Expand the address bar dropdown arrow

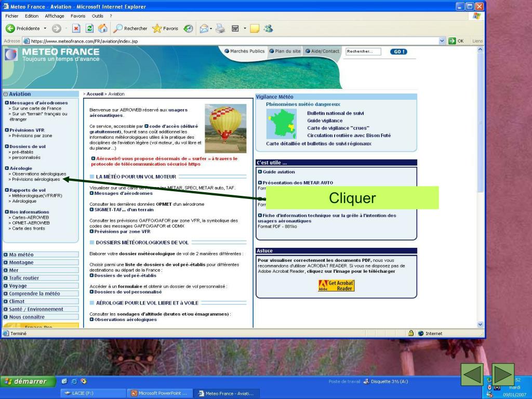442,41
